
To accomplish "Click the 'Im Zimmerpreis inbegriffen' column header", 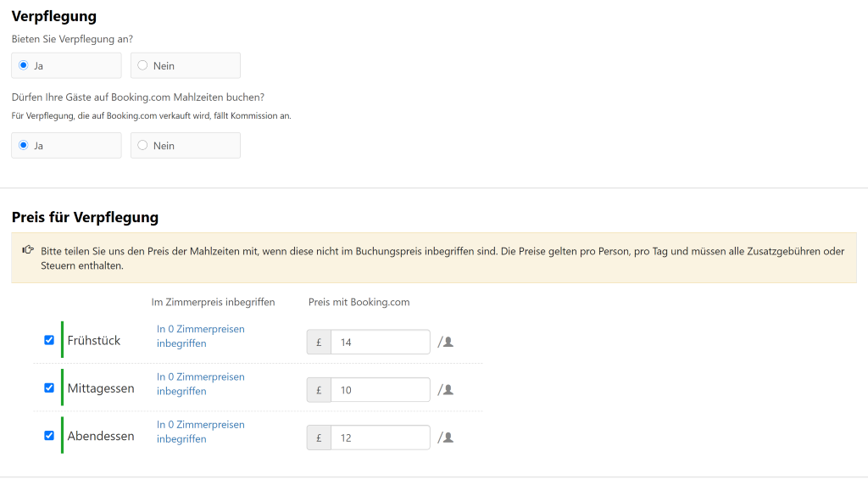I will 213,302.
